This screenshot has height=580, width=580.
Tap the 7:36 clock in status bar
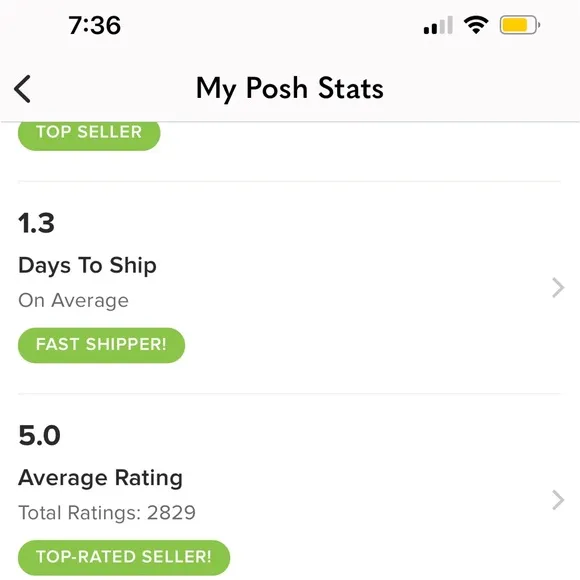click(95, 25)
